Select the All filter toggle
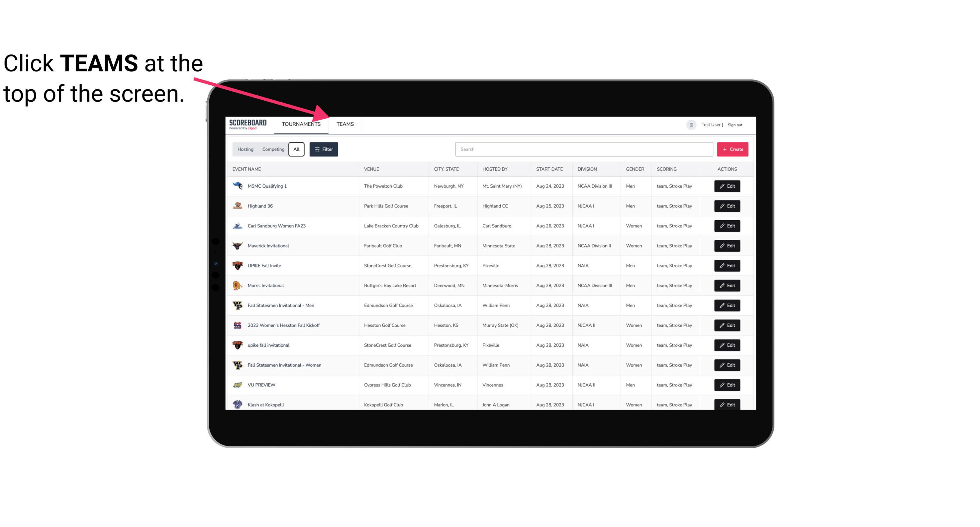The width and height of the screenshot is (980, 527). [x=296, y=149]
